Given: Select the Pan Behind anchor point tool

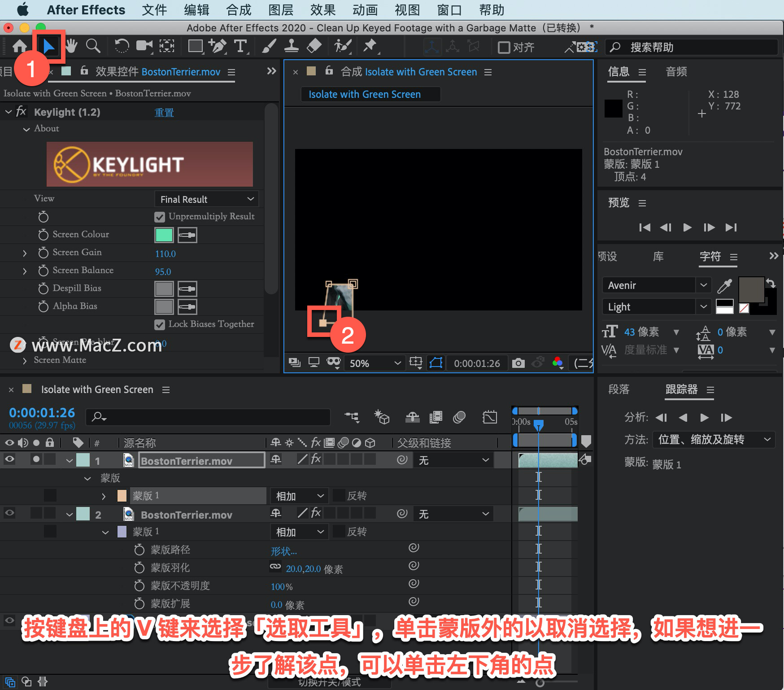Looking at the screenshot, I should (167, 46).
